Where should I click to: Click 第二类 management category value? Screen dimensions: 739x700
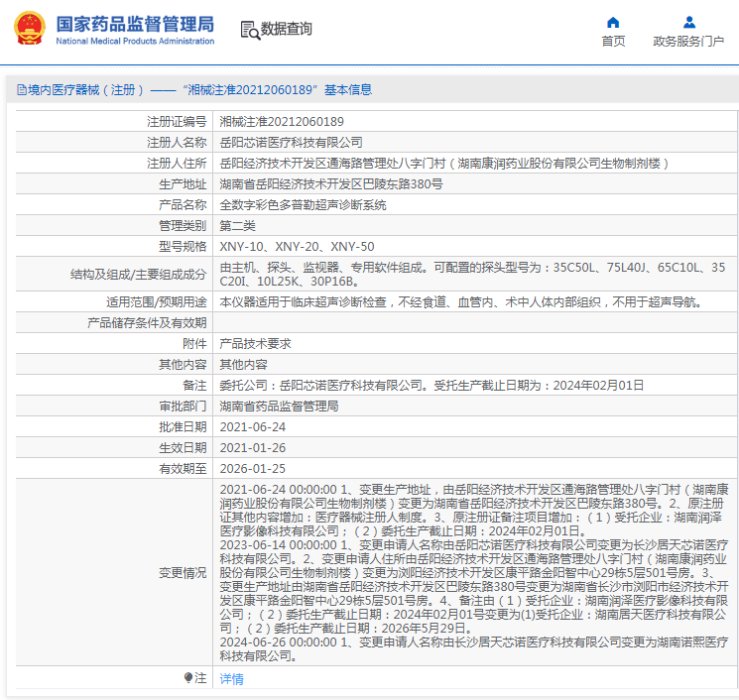237,225
